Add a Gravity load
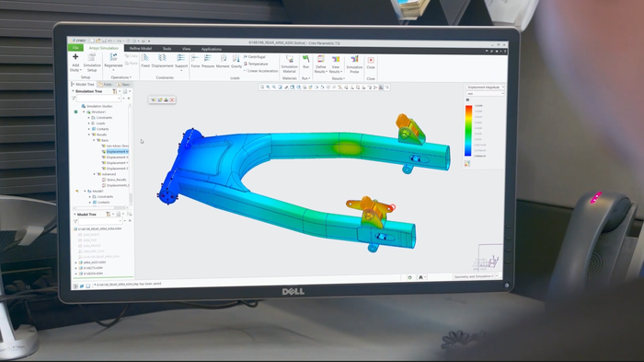The image size is (644, 362). point(236,62)
